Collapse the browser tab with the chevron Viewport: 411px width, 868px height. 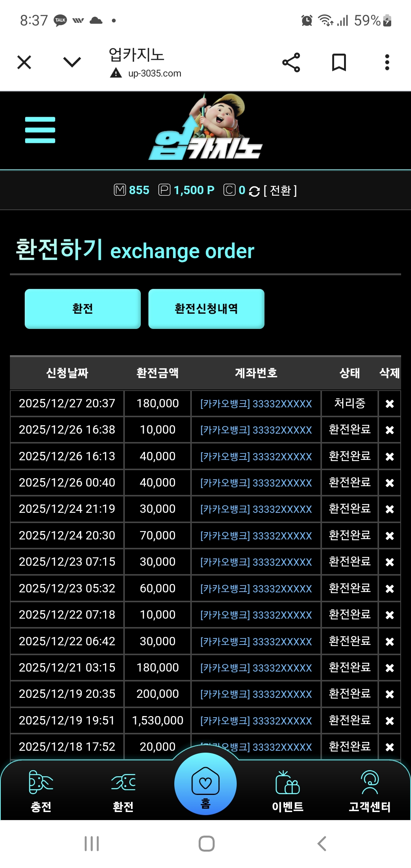pyautogui.click(x=72, y=62)
